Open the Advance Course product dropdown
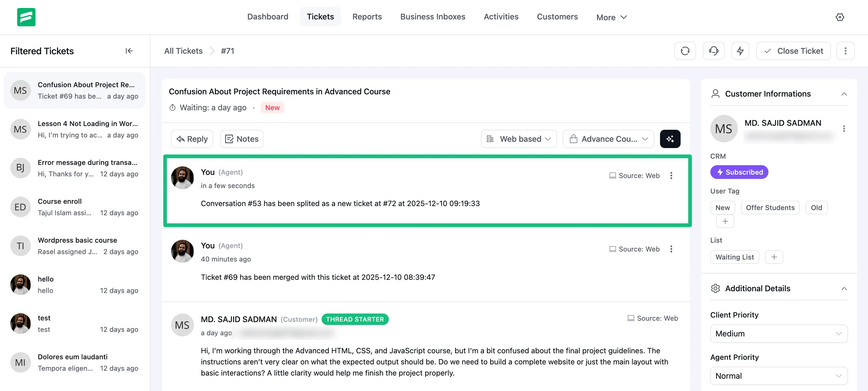Screen dimensions: 868x391 [x=608, y=139]
